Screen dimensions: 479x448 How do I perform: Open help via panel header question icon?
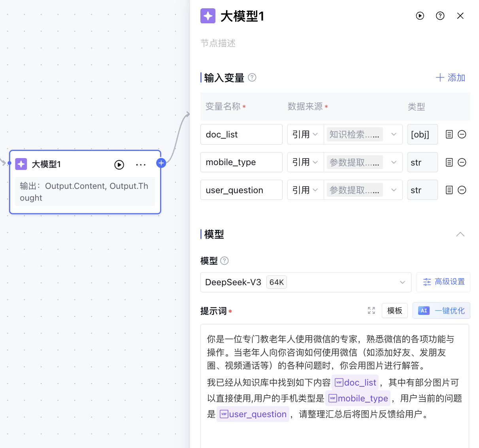(440, 16)
